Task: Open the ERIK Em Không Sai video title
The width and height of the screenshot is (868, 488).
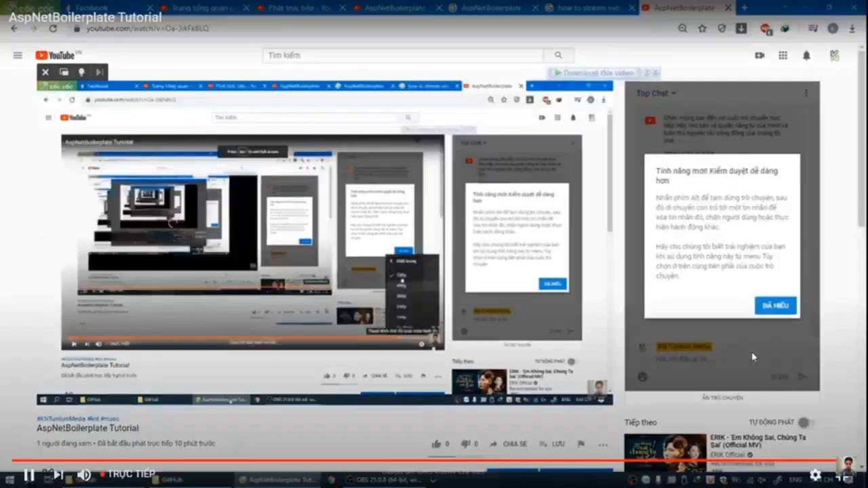Action: point(757,441)
